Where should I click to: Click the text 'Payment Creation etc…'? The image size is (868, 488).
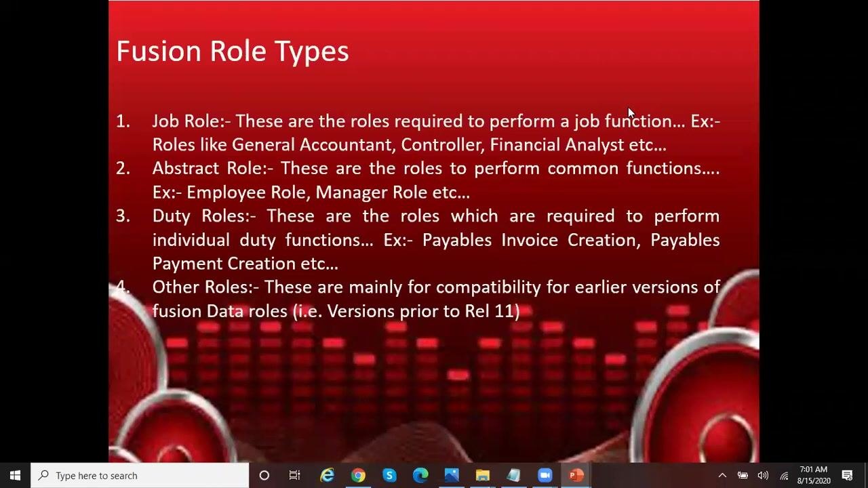[x=245, y=264]
